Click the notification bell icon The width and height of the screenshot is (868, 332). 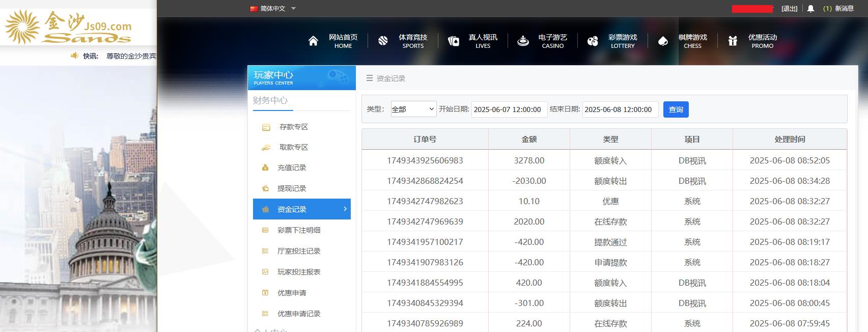tap(811, 9)
